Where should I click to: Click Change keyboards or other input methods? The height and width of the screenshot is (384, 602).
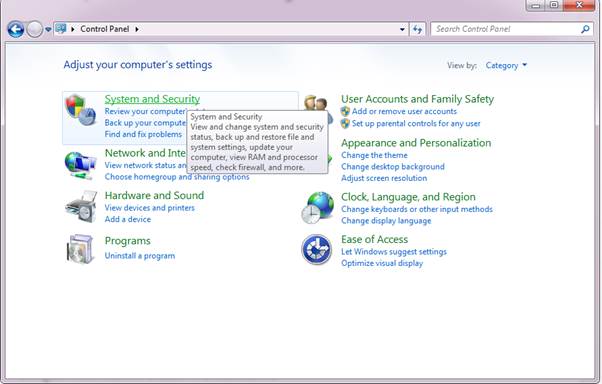(417, 209)
